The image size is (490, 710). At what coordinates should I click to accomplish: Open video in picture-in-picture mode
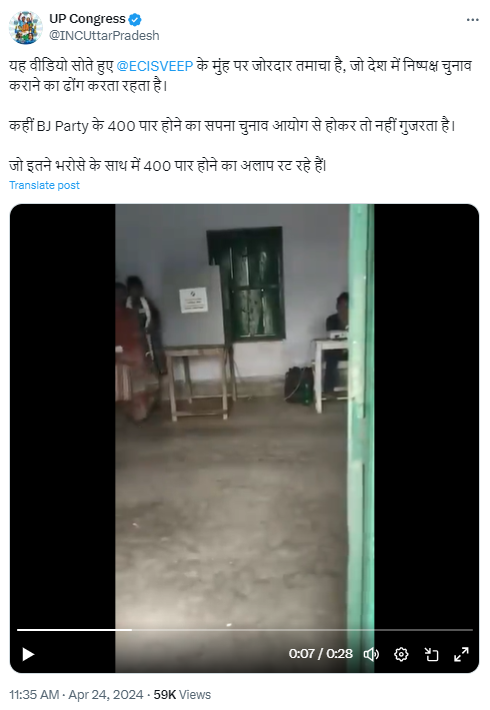[x=431, y=654]
